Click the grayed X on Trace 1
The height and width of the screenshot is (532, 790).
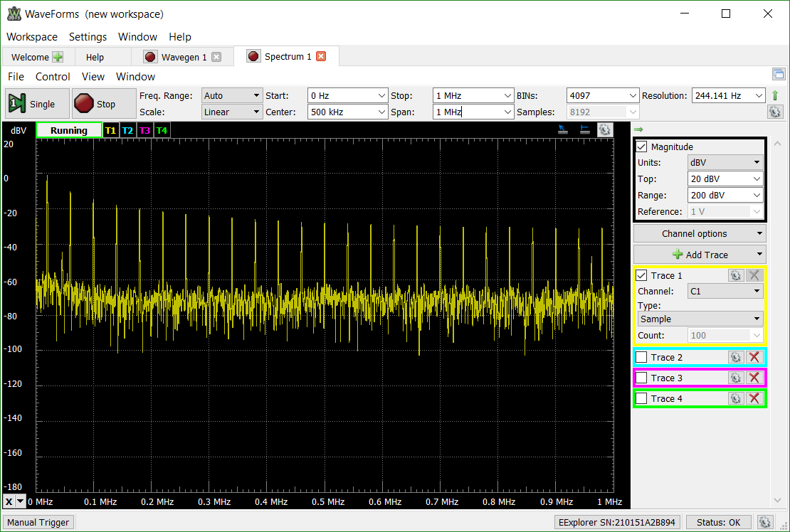(754, 275)
